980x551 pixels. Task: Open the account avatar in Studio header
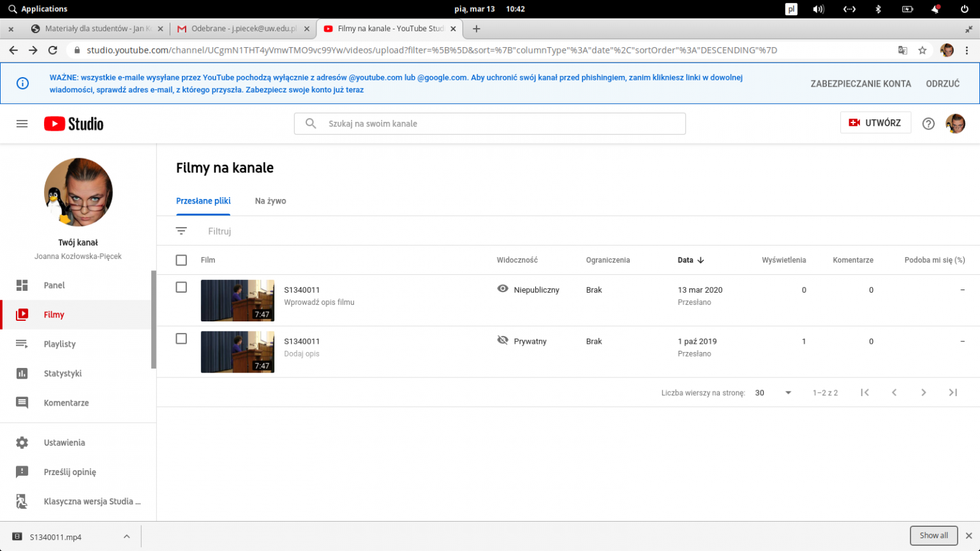(x=955, y=124)
